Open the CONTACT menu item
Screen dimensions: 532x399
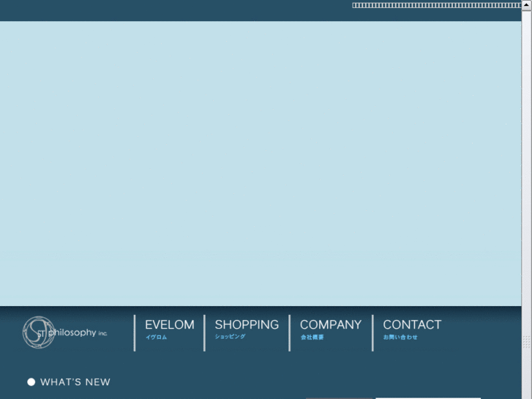tap(412, 329)
